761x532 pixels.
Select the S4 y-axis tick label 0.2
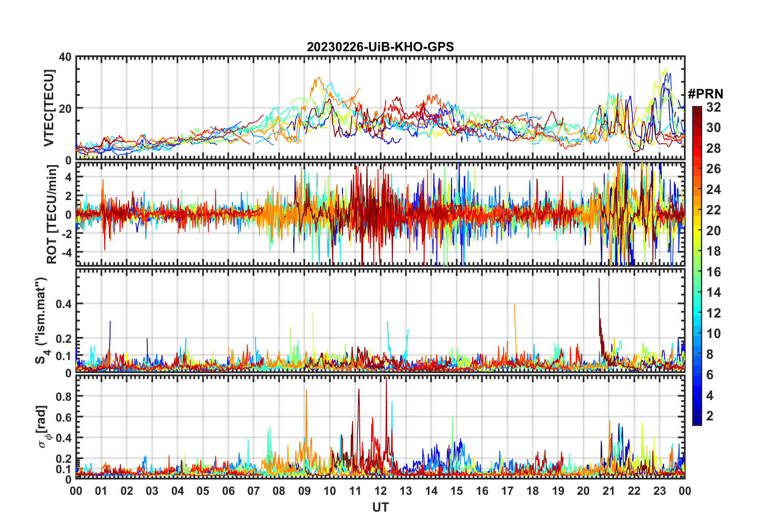click(64, 338)
